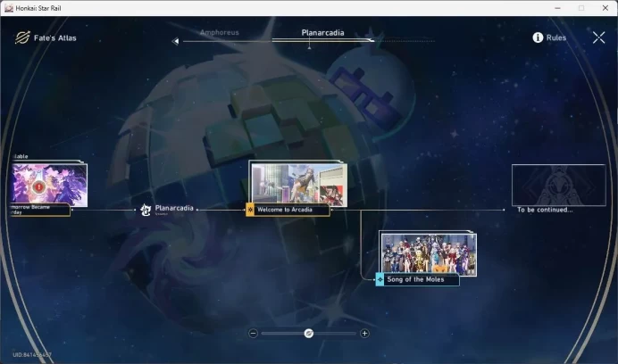The height and width of the screenshot is (364, 618).
Task: Click the Fate's Atlas logo icon
Action: pyautogui.click(x=22, y=37)
